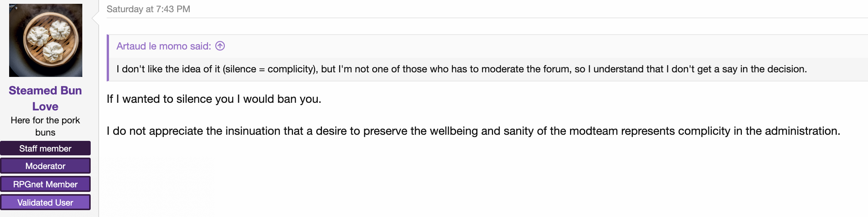Click the quoted text about silence and complicity
This screenshot has width=868, height=217.
(x=461, y=69)
